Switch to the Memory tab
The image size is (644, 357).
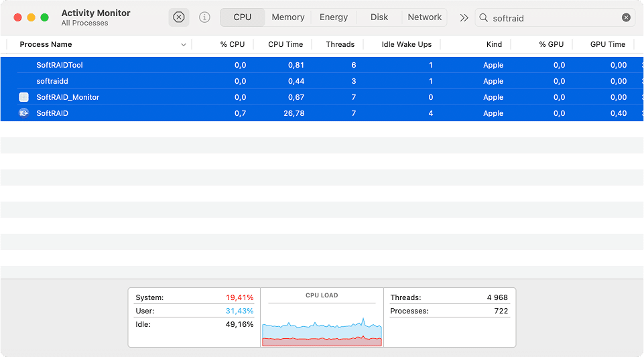pos(288,17)
